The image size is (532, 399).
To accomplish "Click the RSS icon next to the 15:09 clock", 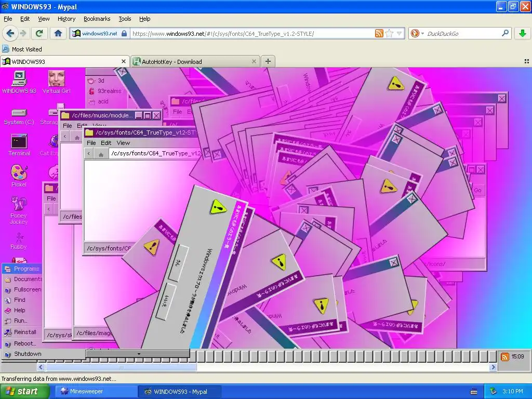I will (x=505, y=356).
